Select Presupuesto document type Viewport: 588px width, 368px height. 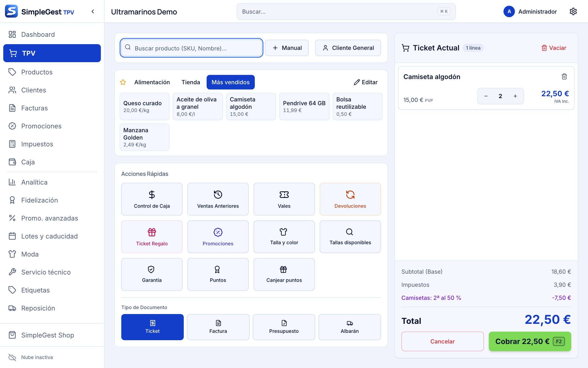point(284,327)
